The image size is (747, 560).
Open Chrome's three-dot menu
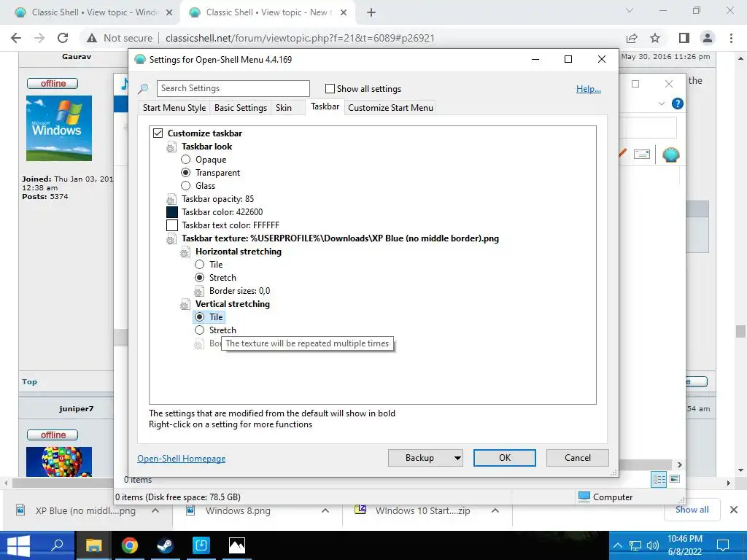(731, 38)
